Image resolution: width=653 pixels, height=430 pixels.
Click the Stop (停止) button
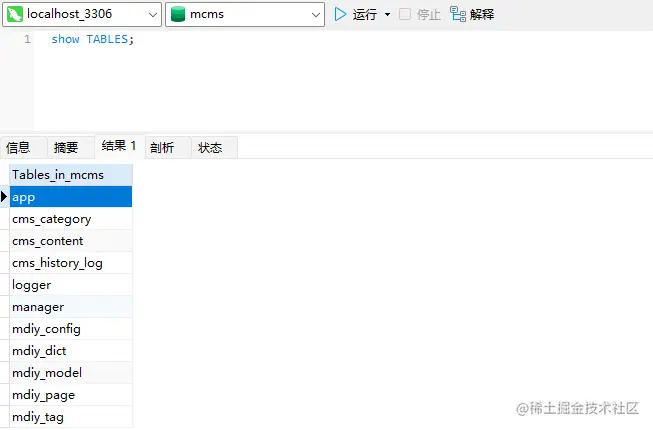(420, 15)
